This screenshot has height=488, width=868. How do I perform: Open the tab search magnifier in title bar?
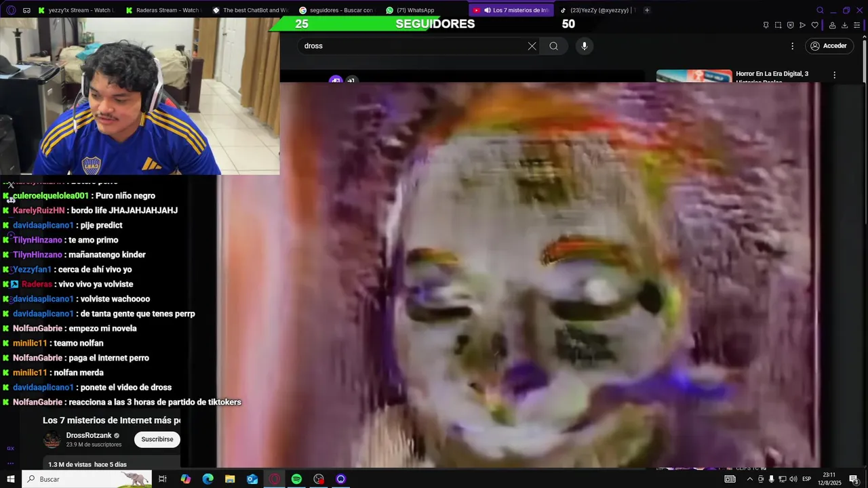point(820,10)
